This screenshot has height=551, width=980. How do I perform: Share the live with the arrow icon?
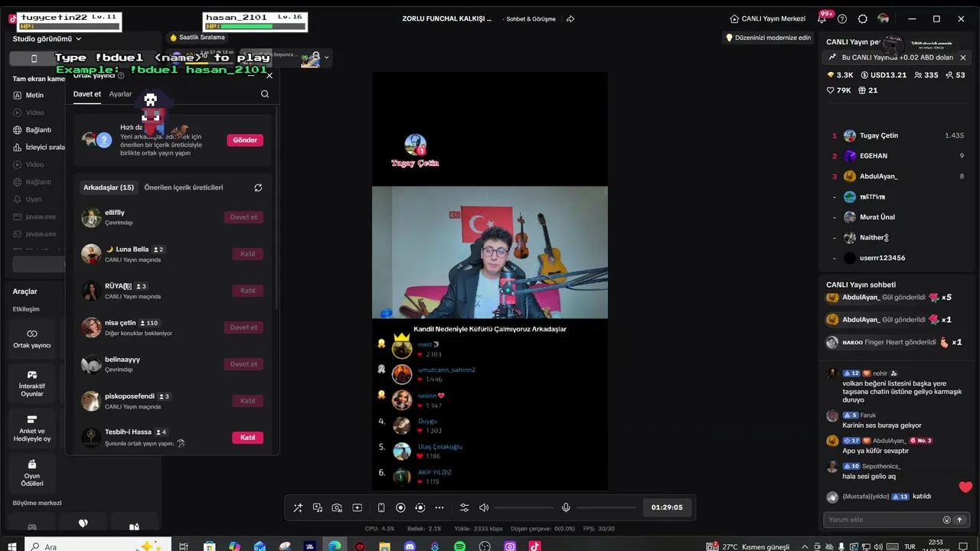(x=570, y=19)
